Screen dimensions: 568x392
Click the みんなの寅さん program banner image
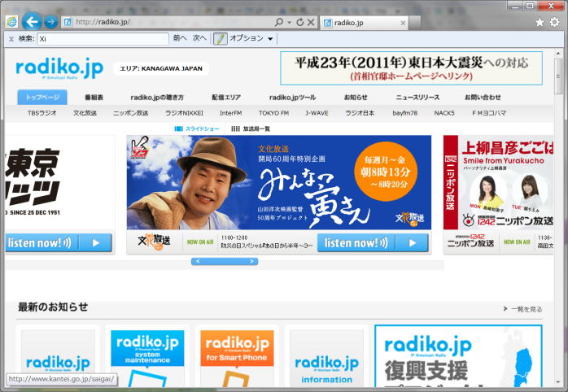point(279,182)
